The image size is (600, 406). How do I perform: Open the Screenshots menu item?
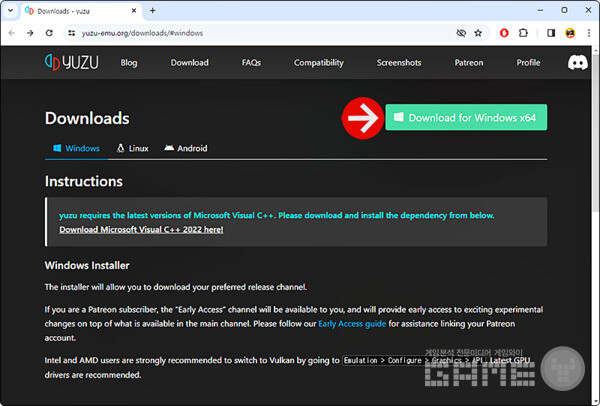[399, 63]
